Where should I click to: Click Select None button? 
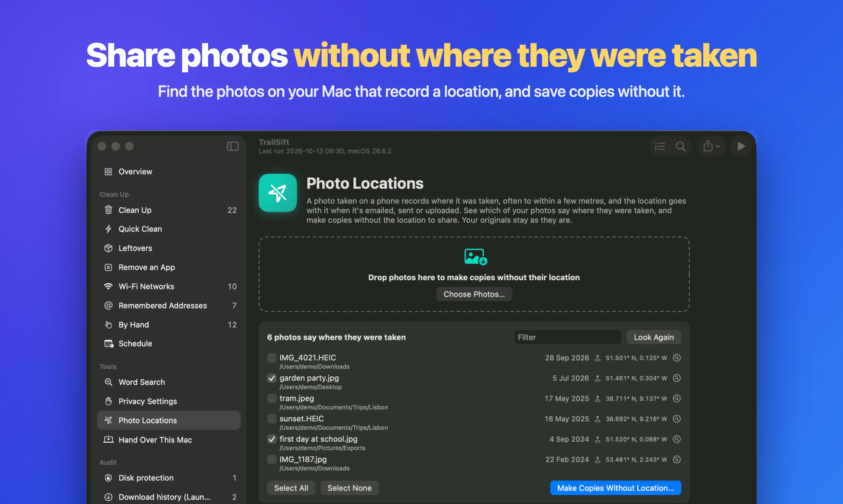click(349, 488)
